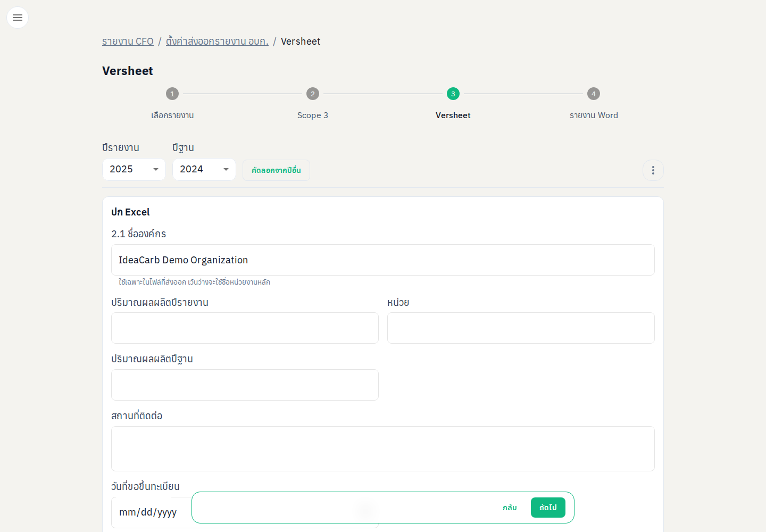Open the three-dot more options menu
Image resolution: width=766 pixels, height=532 pixels.
click(x=653, y=170)
